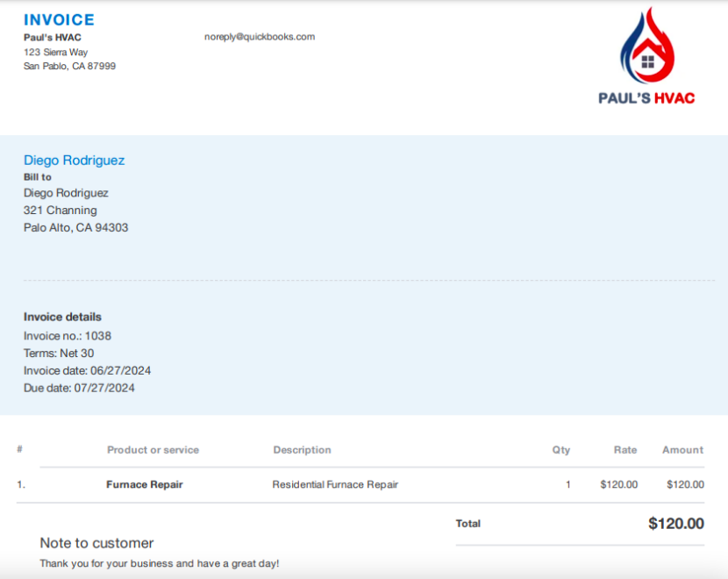Select the blue Diego Rodriguez customer name
728x579 pixels.
coord(74,160)
